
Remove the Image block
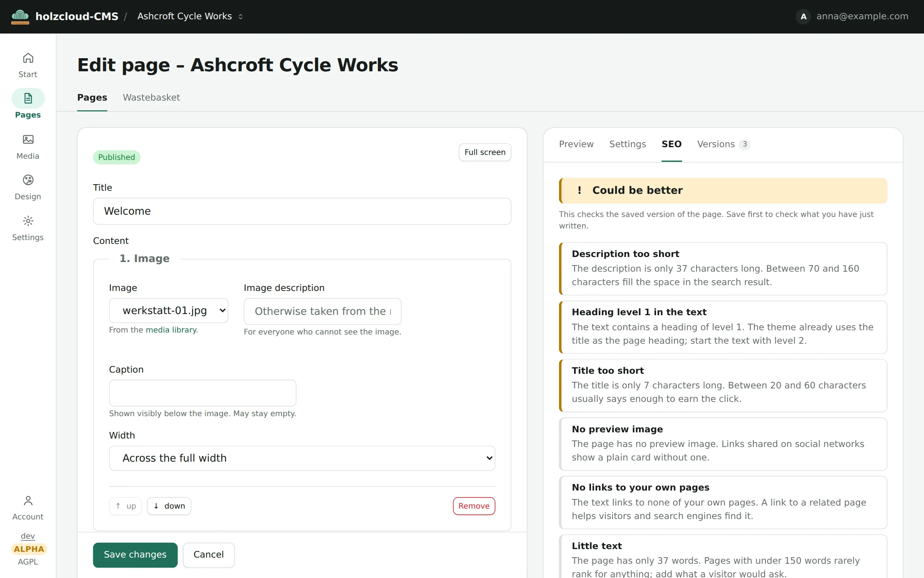coord(474,506)
